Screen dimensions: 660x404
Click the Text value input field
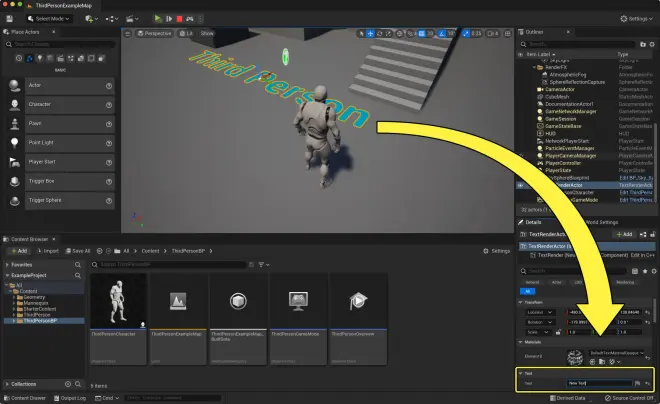point(599,383)
